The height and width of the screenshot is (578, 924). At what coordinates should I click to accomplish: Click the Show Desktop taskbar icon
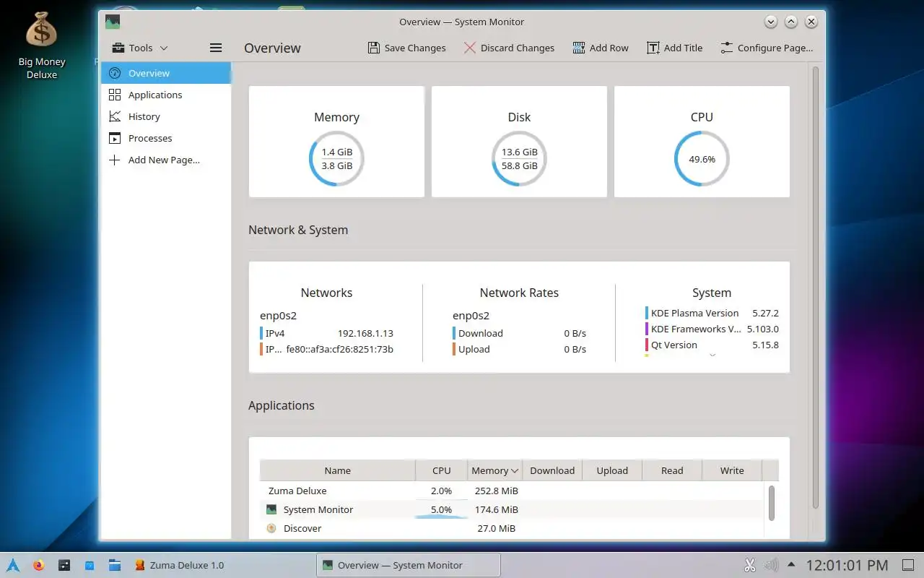pyautogui.click(x=908, y=565)
